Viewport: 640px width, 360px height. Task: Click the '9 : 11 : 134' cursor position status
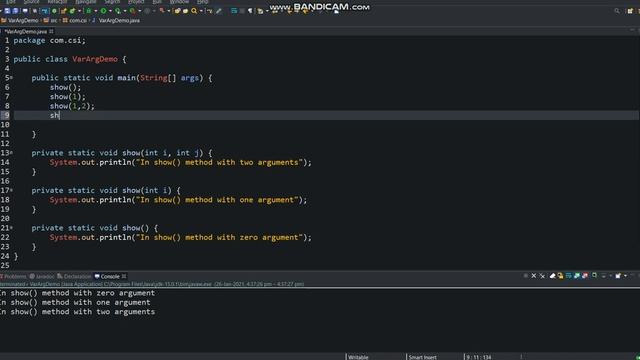pyautogui.click(x=479, y=357)
